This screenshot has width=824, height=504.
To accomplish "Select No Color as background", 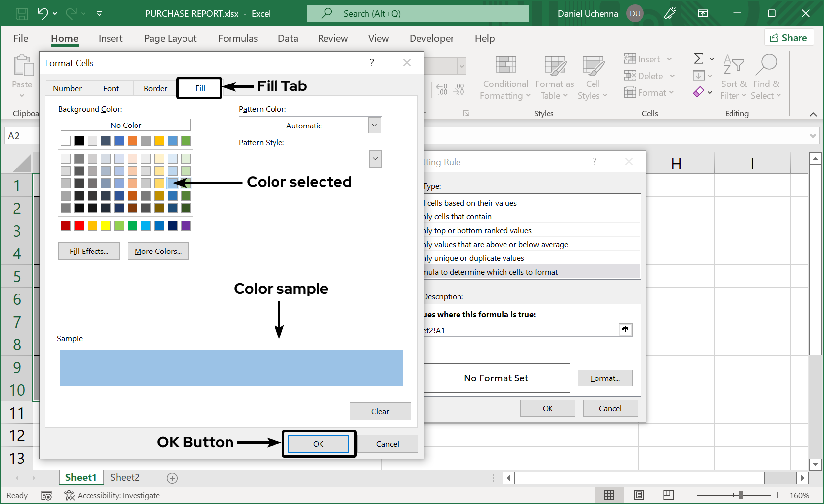I will pos(125,125).
